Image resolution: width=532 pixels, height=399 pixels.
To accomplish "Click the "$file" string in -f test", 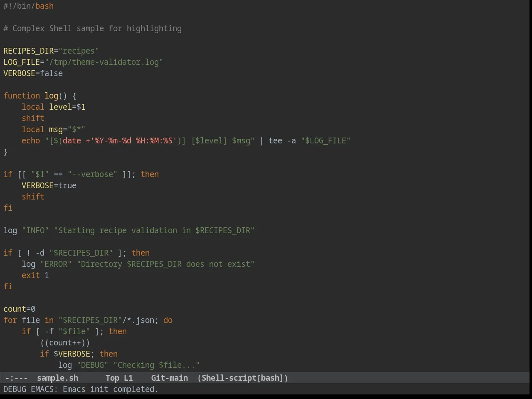I will pos(74,331).
